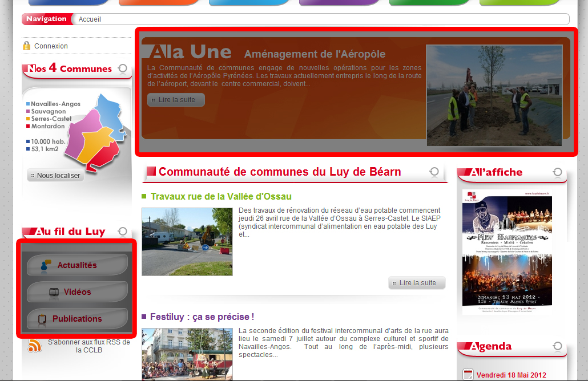
Task: Click the circular arrow icon beside Agenda
Action: (557, 346)
